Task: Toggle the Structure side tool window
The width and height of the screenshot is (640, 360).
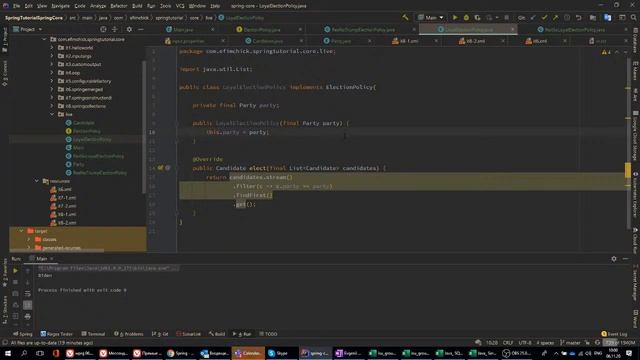Action: pos(4,310)
